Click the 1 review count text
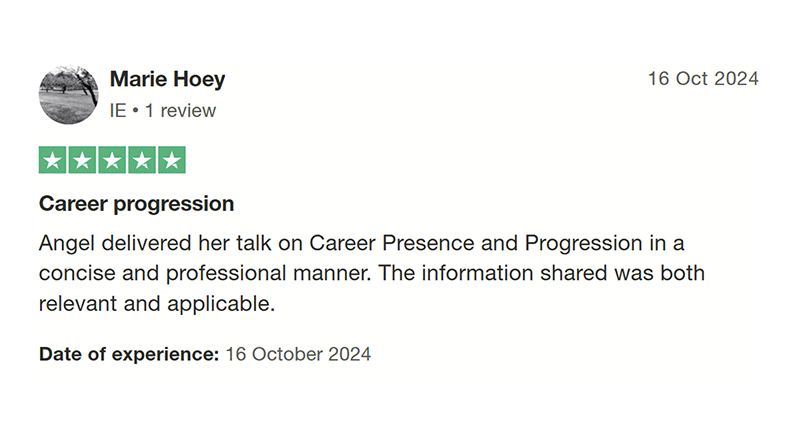 (x=181, y=111)
